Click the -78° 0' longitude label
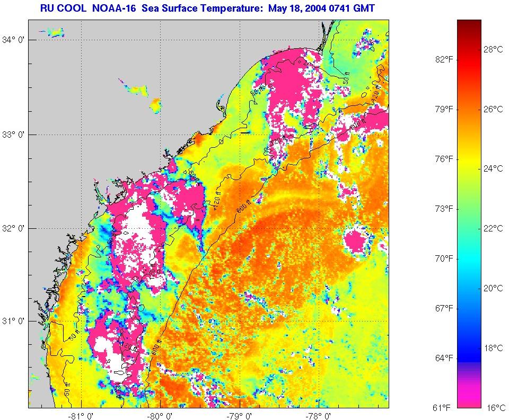This screenshot has width=509, height=420. [x=319, y=415]
